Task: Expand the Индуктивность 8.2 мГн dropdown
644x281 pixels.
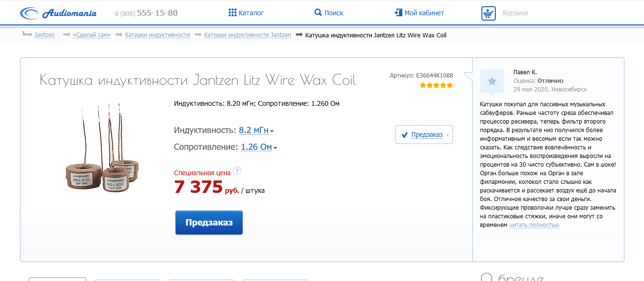Action: click(257, 130)
